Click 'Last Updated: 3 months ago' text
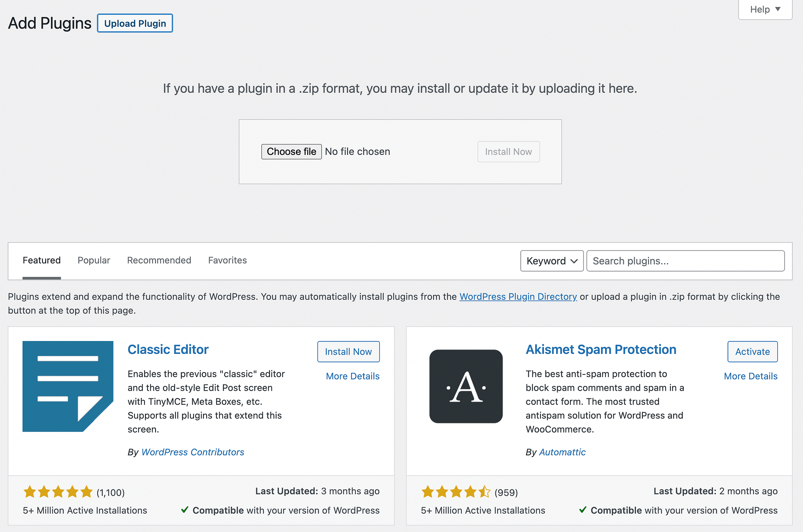Image resolution: width=803 pixels, height=532 pixels. (x=318, y=491)
